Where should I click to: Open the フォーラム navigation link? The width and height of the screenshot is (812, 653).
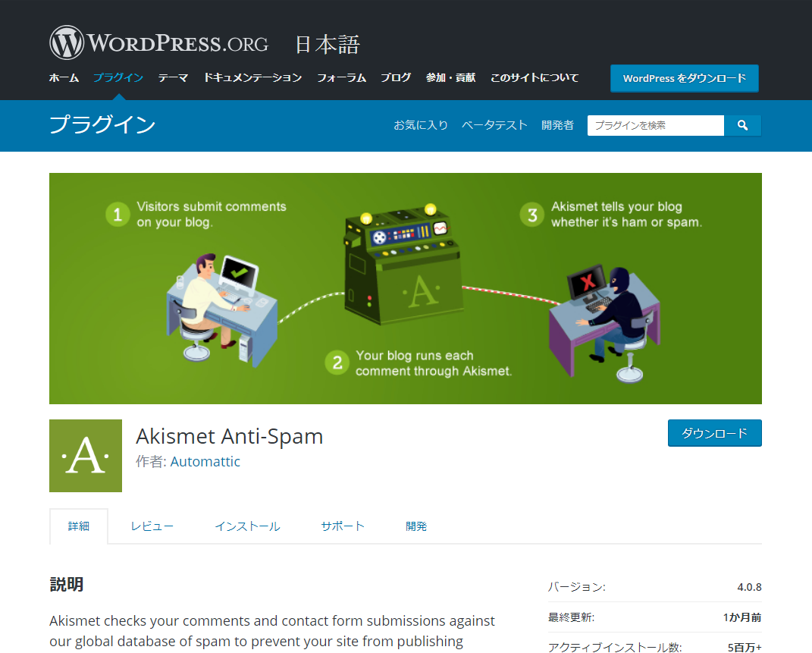[341, 77]
